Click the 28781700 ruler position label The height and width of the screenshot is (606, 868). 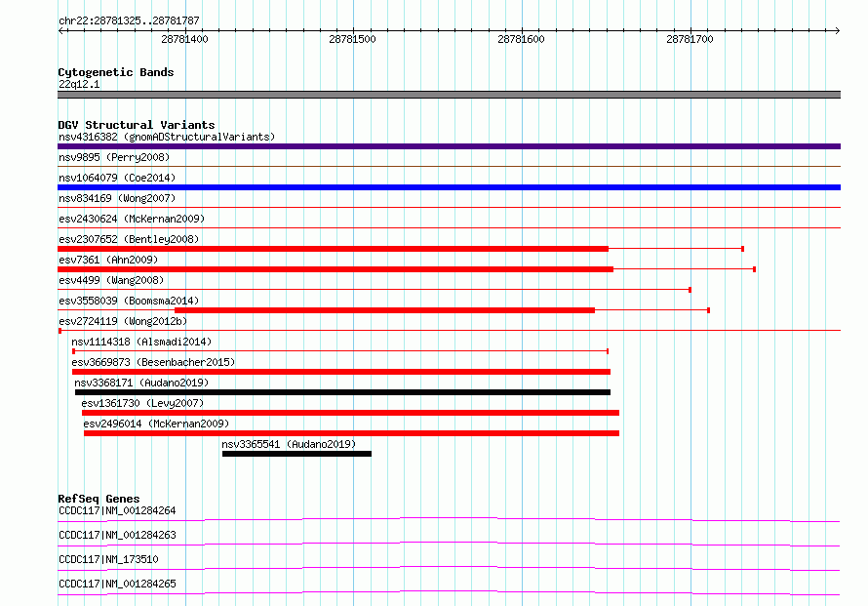click(690, 39)
